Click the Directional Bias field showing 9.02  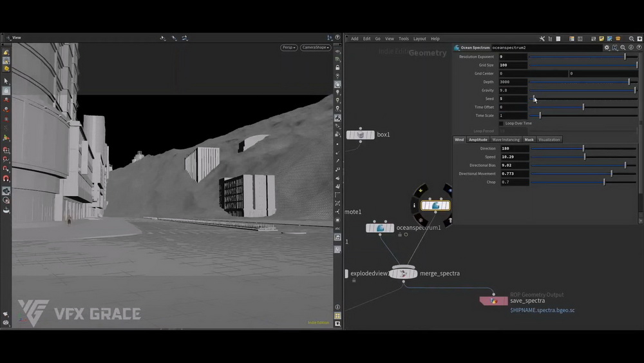[x=514, y=165]
